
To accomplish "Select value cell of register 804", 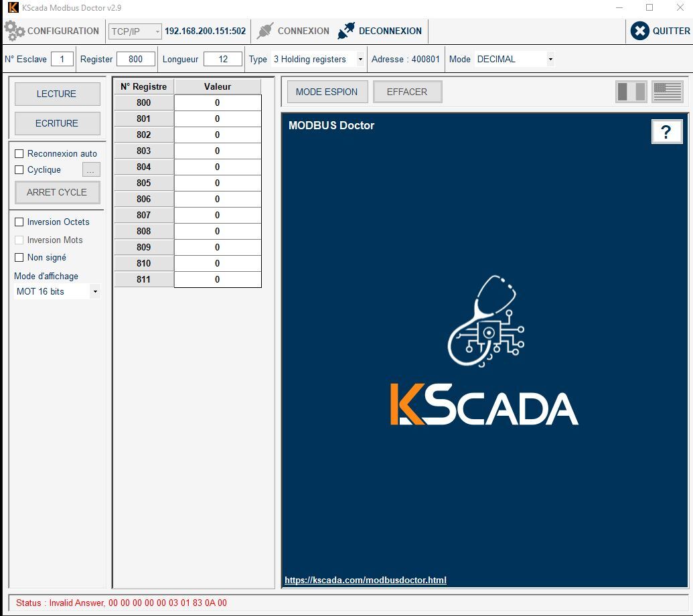I will 218,167.
